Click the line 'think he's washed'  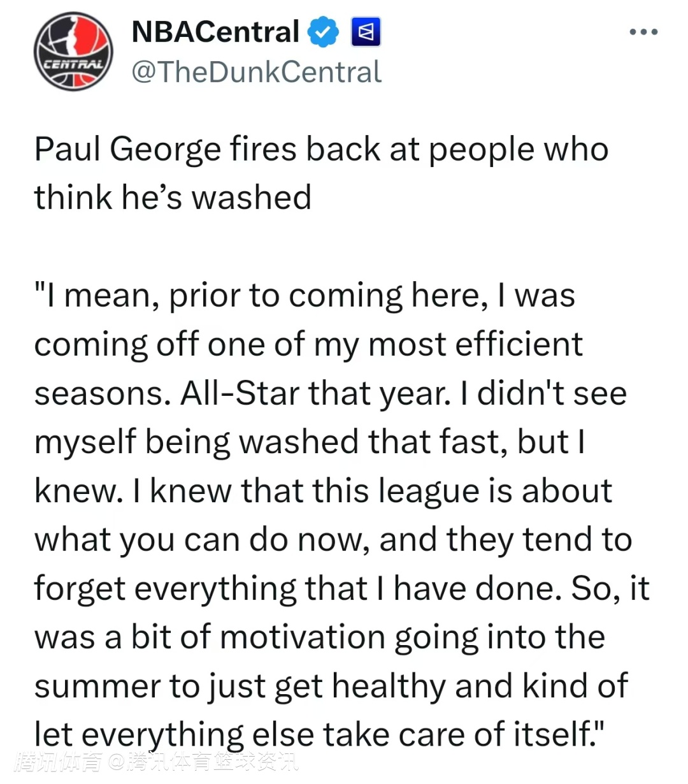[173, 198]
